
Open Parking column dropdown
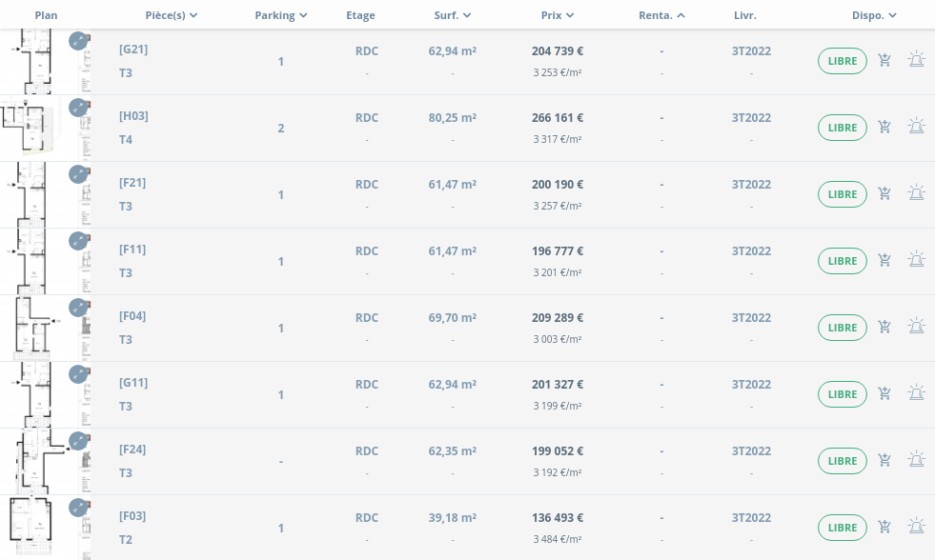point(281,15)
